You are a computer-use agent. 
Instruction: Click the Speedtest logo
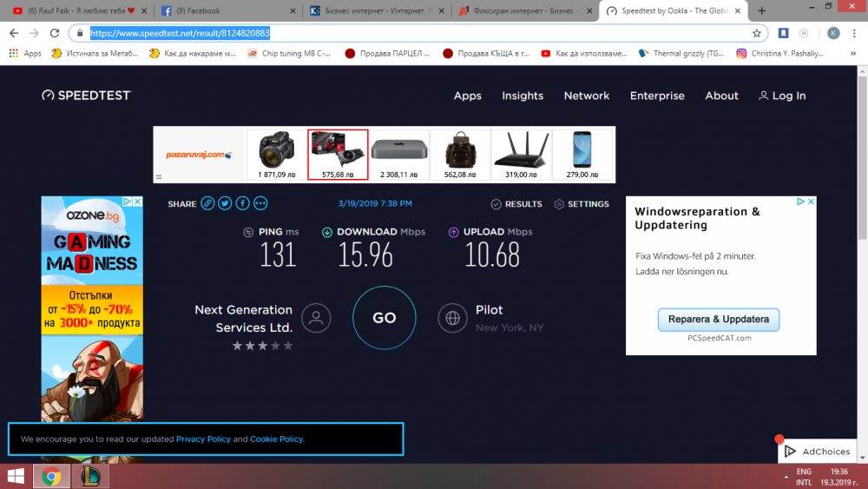86,96
